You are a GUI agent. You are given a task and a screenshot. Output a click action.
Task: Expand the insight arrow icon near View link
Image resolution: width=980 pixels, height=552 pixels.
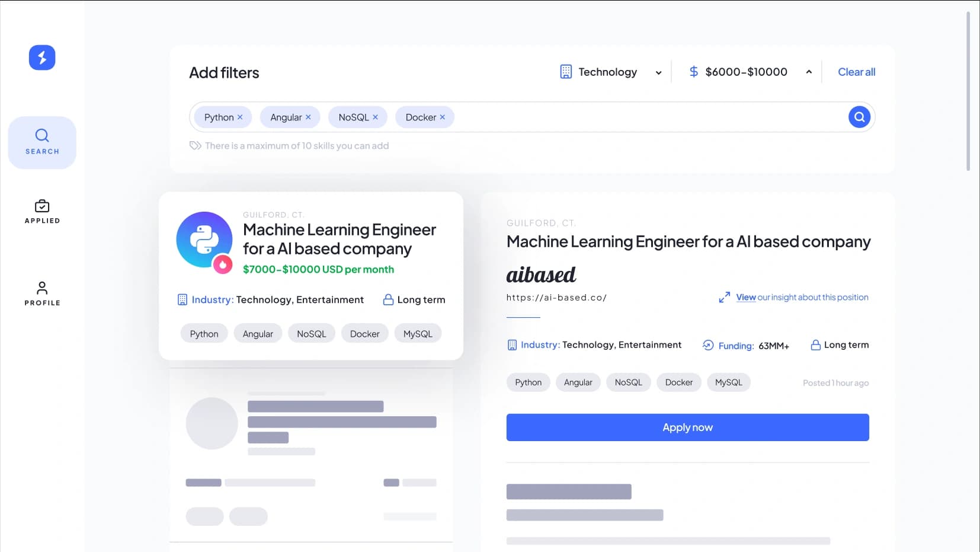[725, 296]
